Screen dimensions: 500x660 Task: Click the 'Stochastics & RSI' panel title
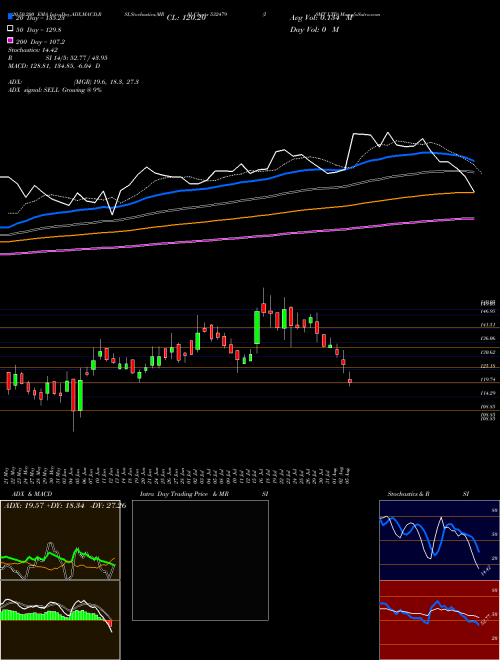pyautogui.click(x=428, y=494)
